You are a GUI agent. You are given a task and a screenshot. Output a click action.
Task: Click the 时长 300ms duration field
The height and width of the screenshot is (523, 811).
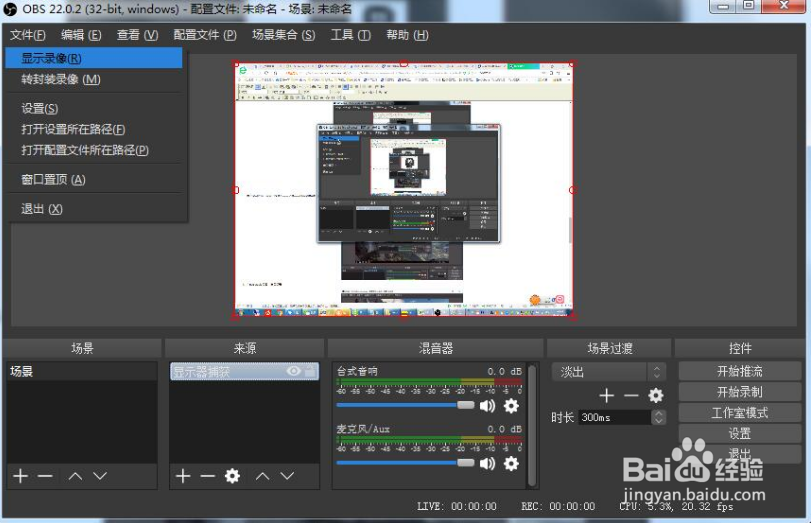(x=614, y=417)
